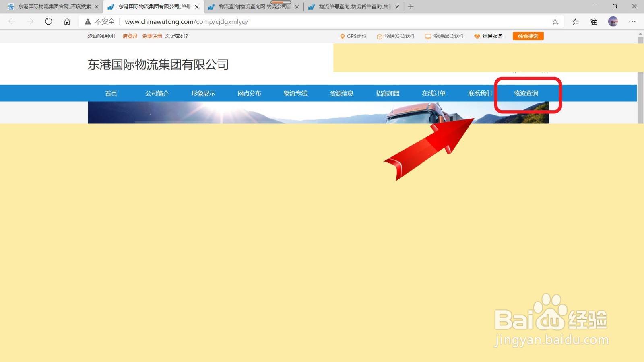
Task: Open the favorites list icon
Action: click(x=575, y=22)
